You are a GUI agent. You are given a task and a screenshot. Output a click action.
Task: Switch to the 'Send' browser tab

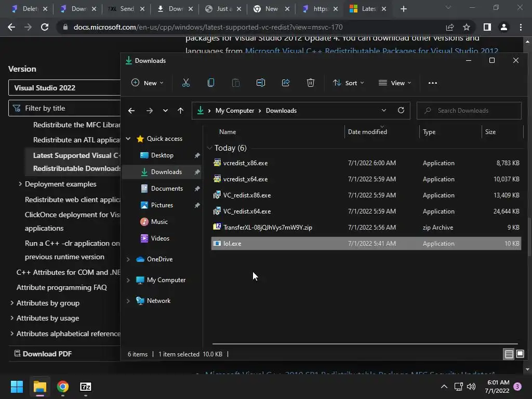coord(127,9)
